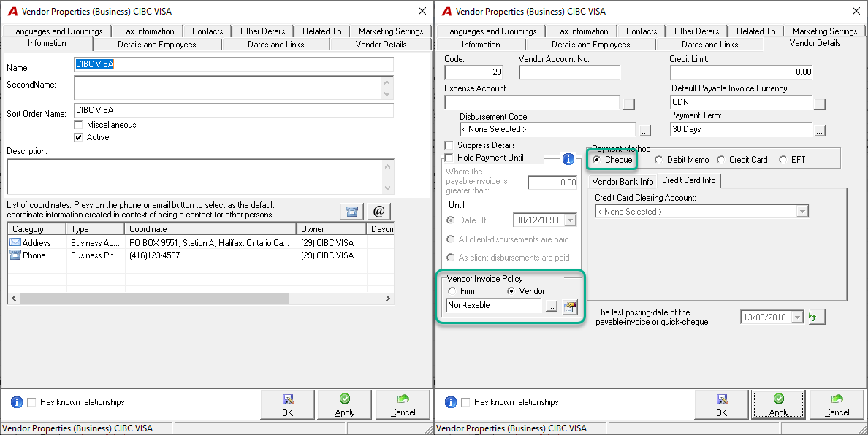Click Apply in the right dialog
Screen dimensions: 868x435
pos(778,405)
